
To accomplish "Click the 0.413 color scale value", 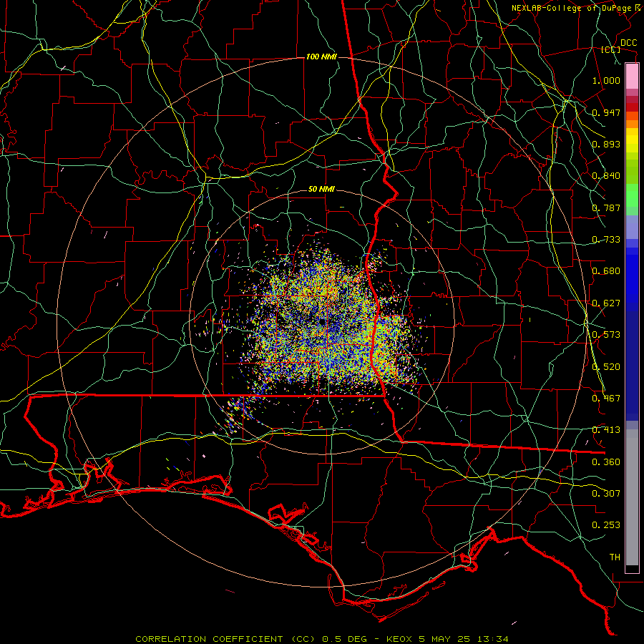I will [606, 430].
